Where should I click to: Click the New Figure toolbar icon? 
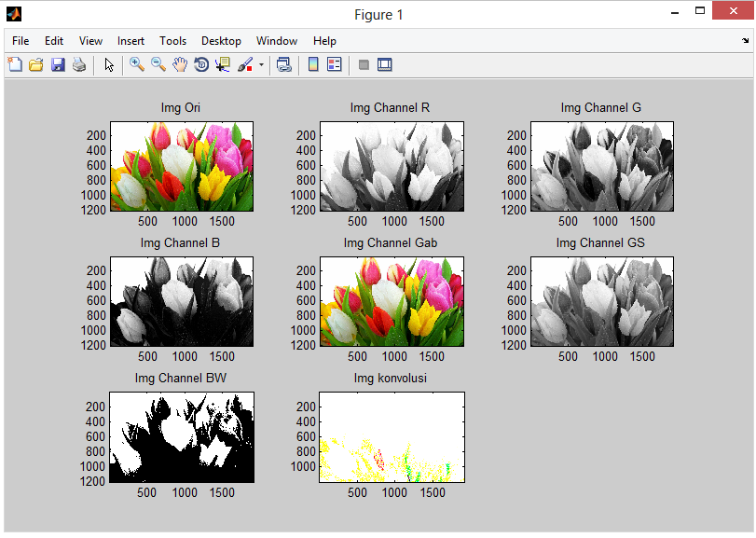click(15, 64)
